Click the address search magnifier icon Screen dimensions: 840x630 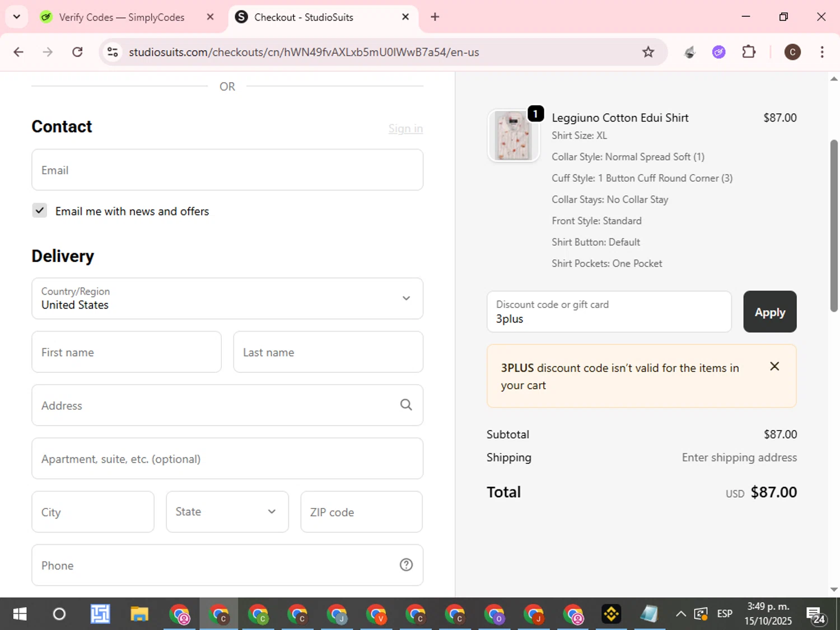click(x=406, y=405)
